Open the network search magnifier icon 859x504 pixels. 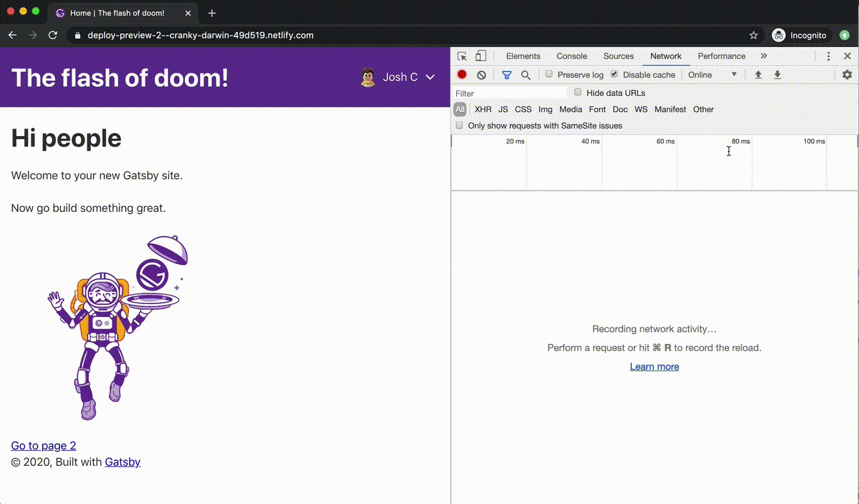click(x=525, y=75)
